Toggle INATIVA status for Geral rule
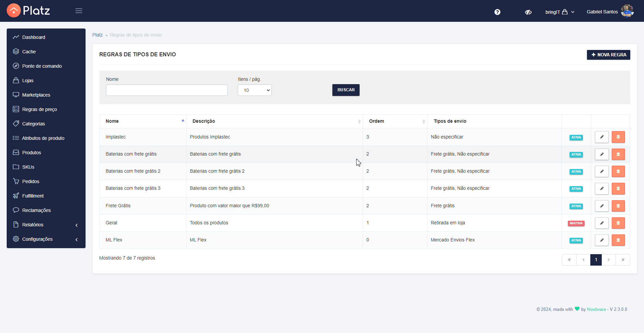The width and height of the screenshot is (644, 333). tap(576, 223)
